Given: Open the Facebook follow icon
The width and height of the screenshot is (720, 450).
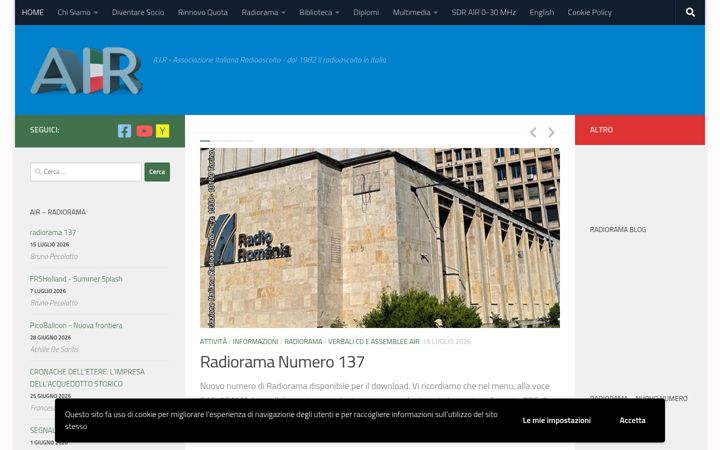Looking at the screenshot, I should click(124, 131).
